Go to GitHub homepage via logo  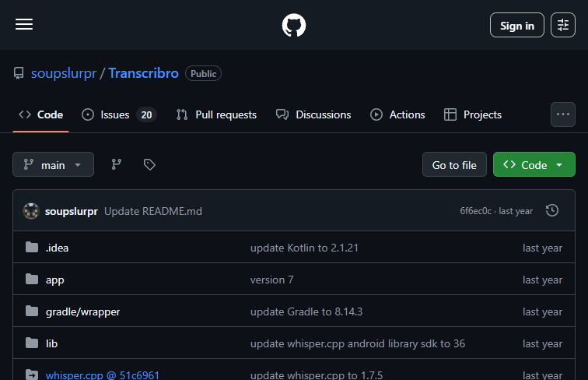294,25
